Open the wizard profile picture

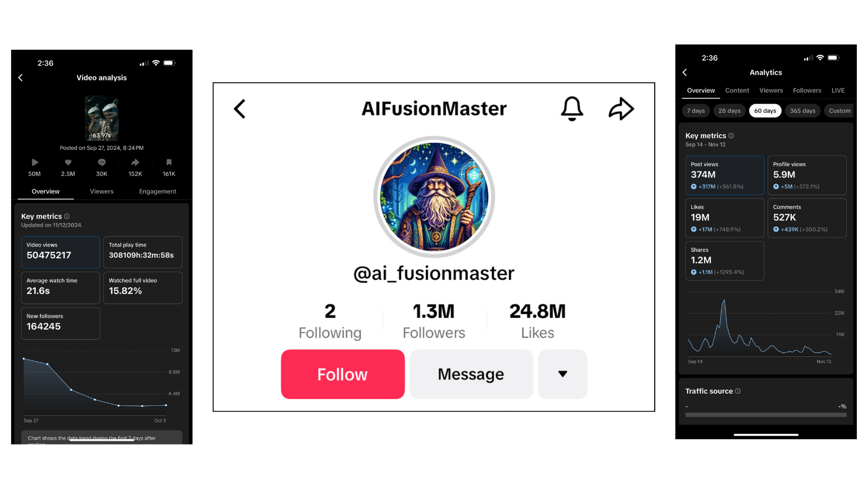(434, 197)
